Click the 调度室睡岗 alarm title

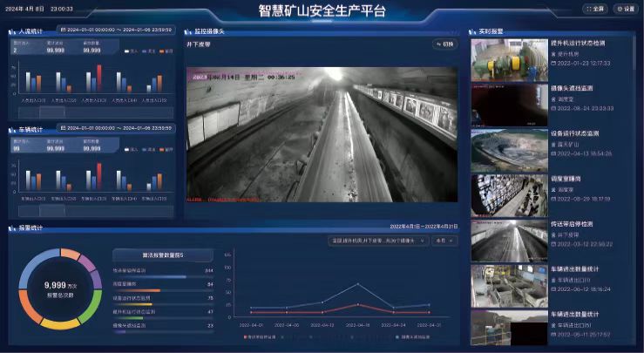(566, 179)
